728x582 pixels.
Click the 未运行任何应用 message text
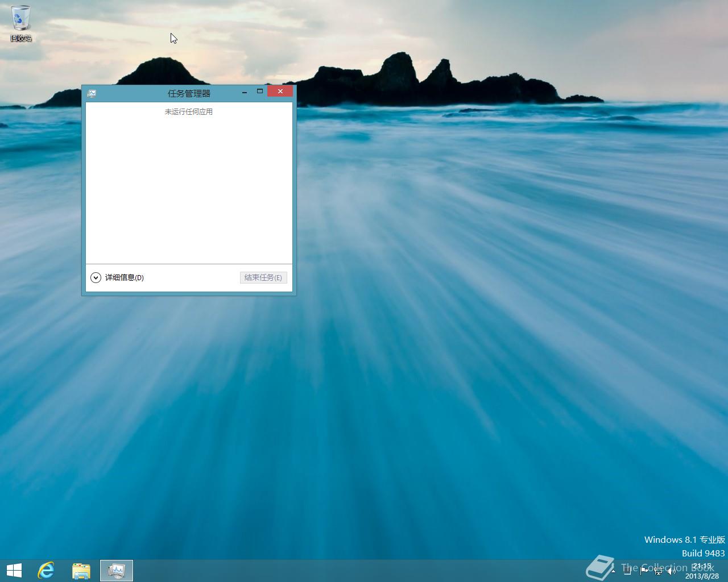click(x=189, y=112)
